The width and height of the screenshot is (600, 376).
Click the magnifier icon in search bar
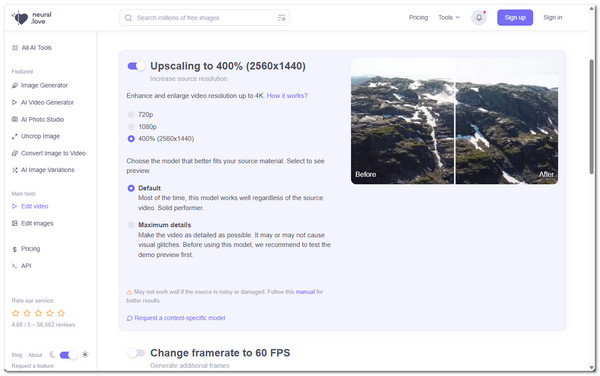click(x=128, y=18)
